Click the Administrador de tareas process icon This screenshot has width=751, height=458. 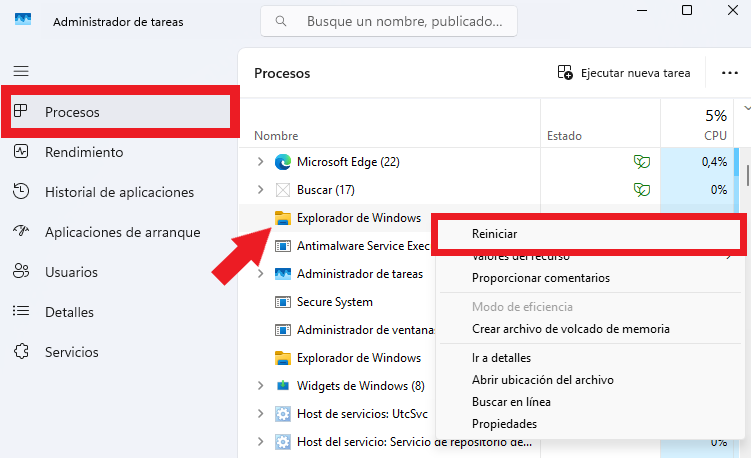[283, 274]
